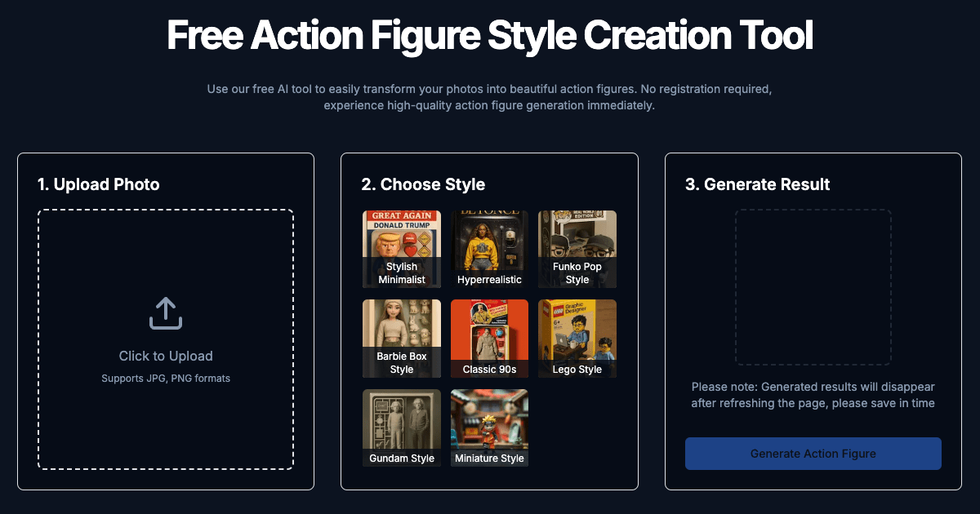Viewport: 980px width, 514px height.
Task: Click the '3. Generate Result' heading
Action: coord(758,184)
